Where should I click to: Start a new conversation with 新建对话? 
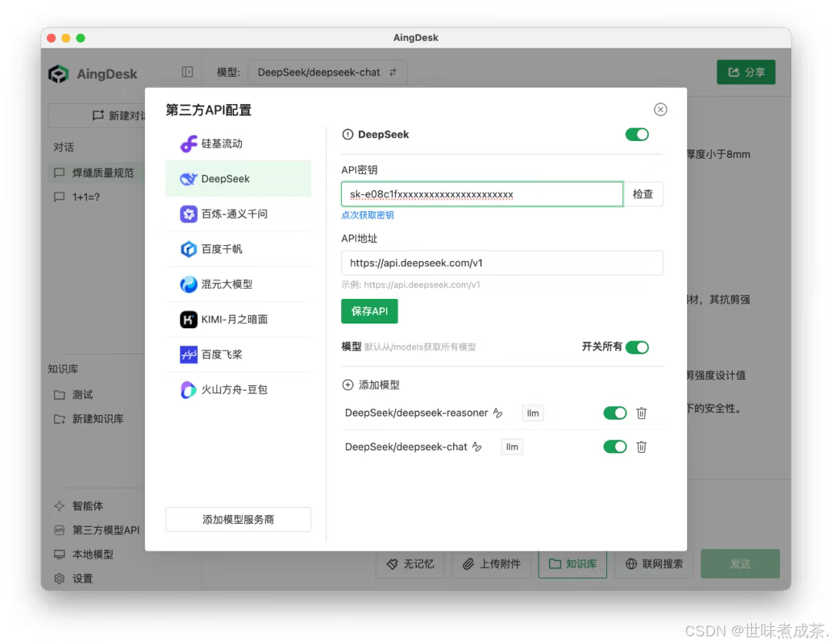(x=96, y=116)
